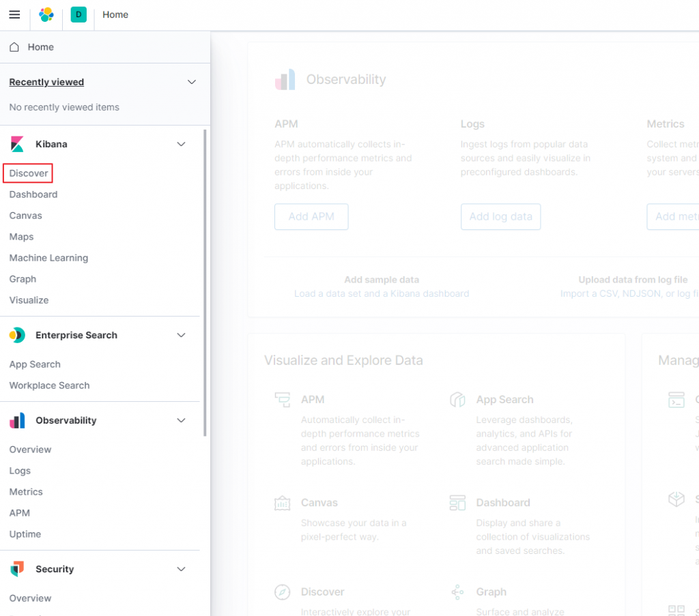
Task: Collapse the Enterprise Search group chevron
Action: tap(181, 335)
